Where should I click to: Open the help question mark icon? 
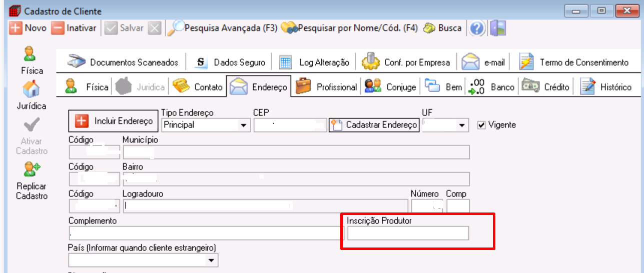(x=477, y=28)
